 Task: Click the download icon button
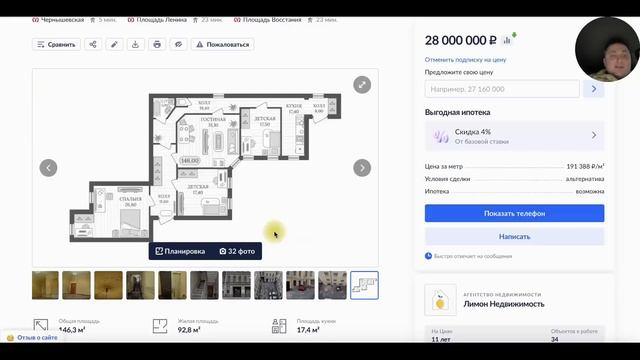point(136,44)
